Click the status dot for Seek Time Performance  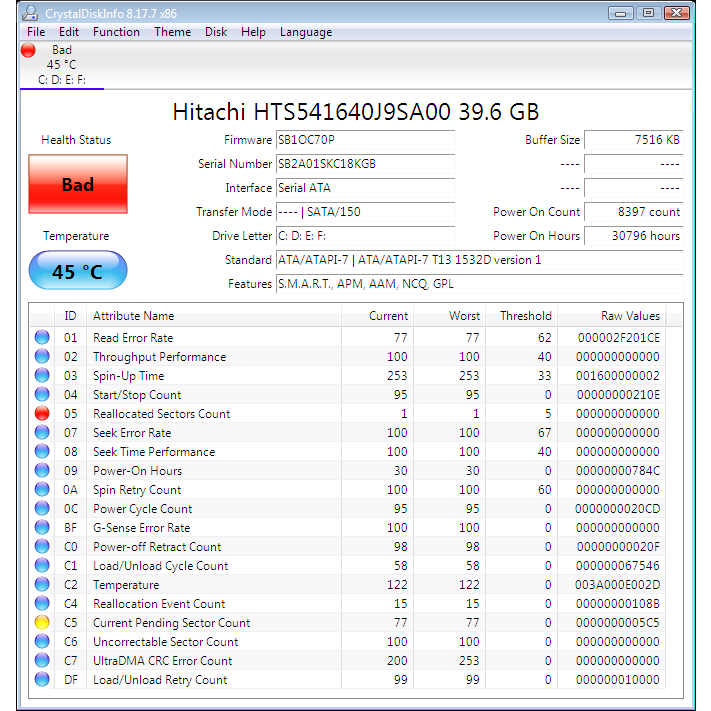coord(42,452)
